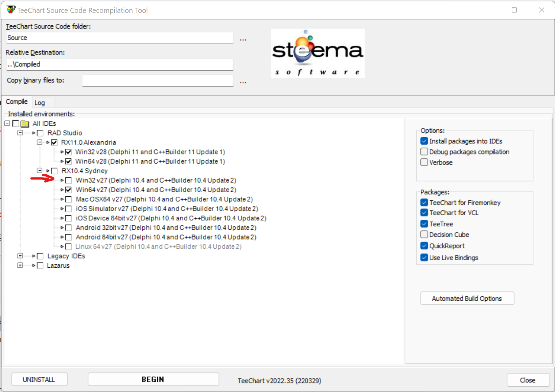Switch to the Compile tab
This screenshot has width=555, height=392.
click(17, 102)
